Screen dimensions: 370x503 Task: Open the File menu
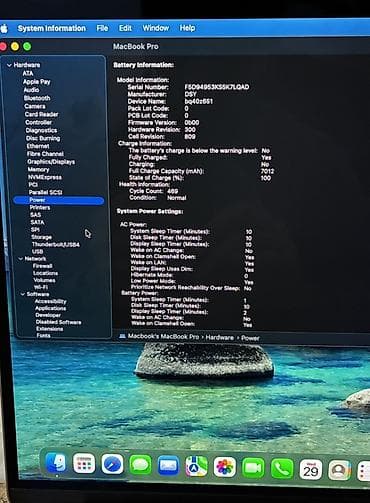(x=102, y=28)
